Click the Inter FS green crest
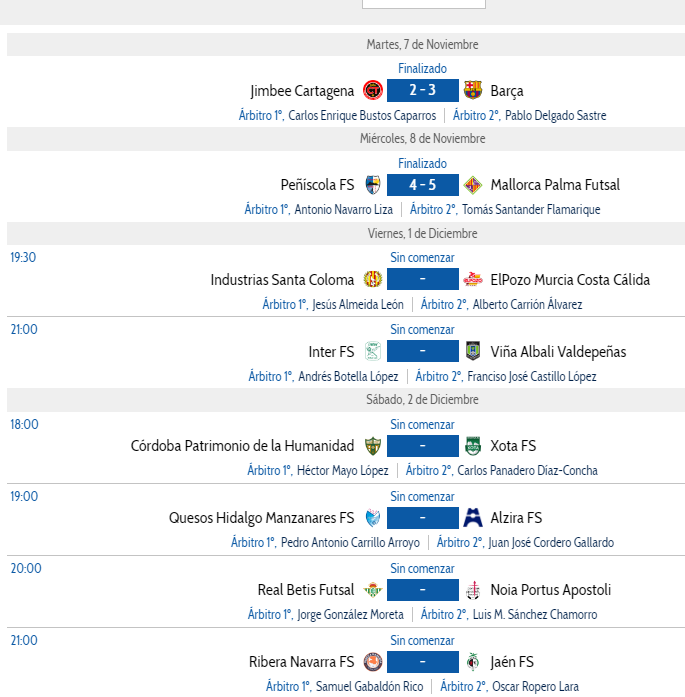Screen dimensions: 685x697 pyautogui.click(x=373, y=351)
